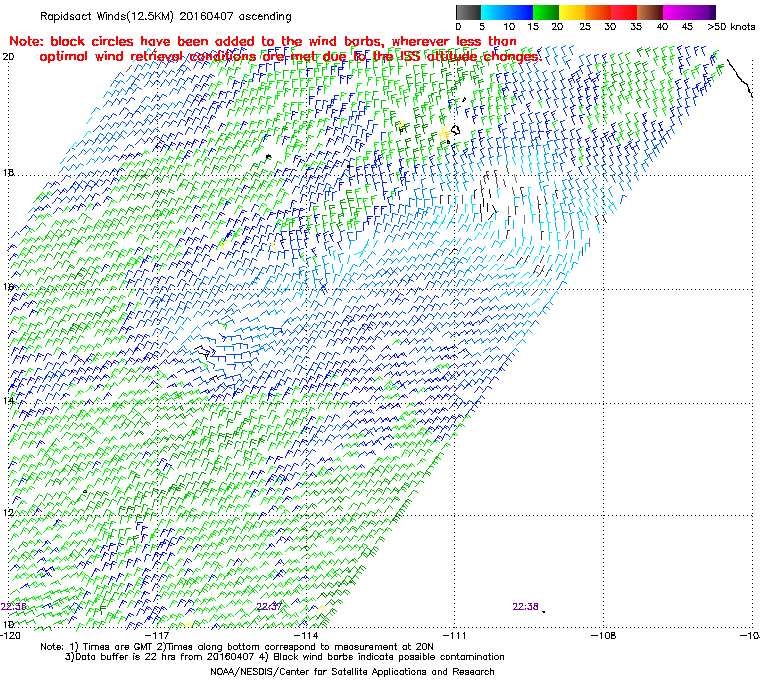Click the purple time stamp '22:37'

269,607
